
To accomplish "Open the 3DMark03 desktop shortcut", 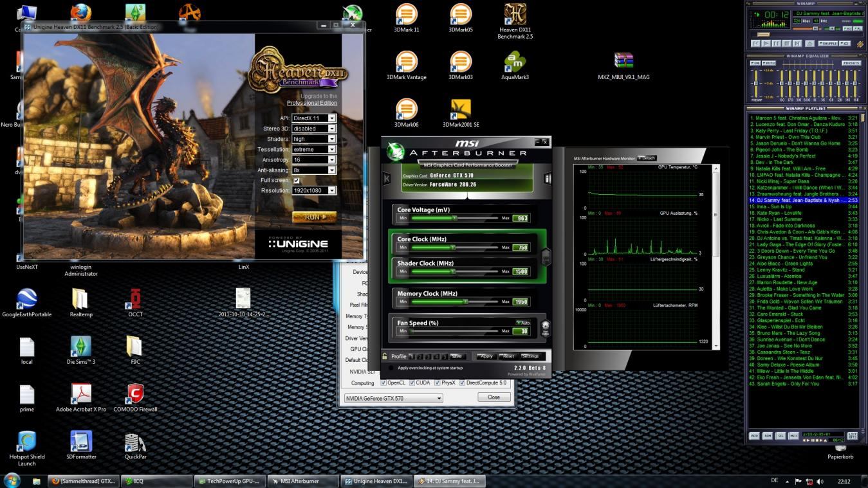I will (x=460, y=65).
